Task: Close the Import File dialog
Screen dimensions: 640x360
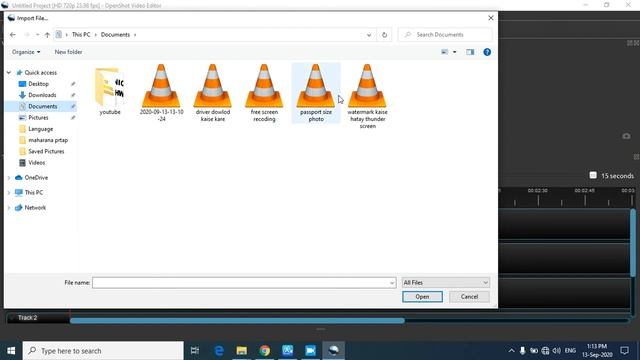Action: pyautogui.click(x=491, y=18)
